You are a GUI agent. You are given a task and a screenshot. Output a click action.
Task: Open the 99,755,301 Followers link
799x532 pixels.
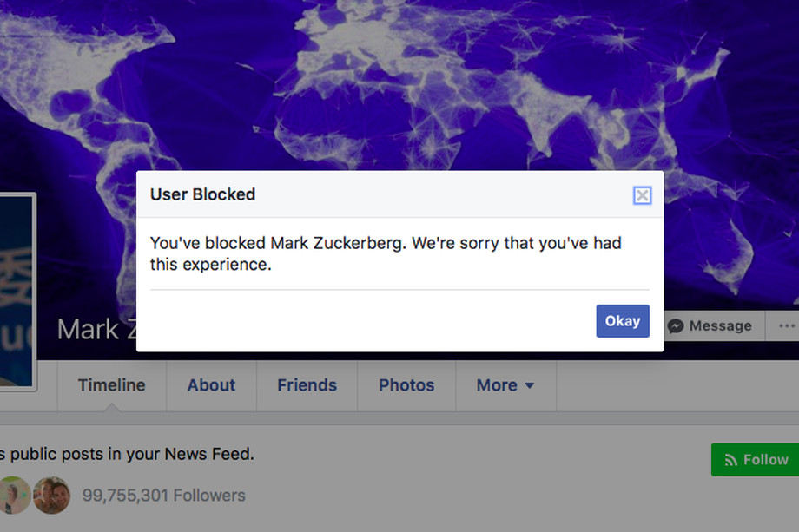(163, 496)
